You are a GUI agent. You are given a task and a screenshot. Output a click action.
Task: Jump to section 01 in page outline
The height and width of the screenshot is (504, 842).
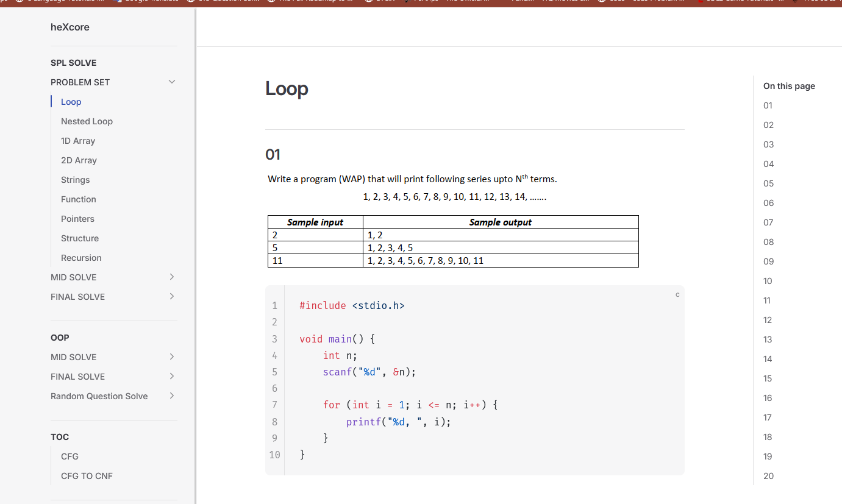coord(768,105)
